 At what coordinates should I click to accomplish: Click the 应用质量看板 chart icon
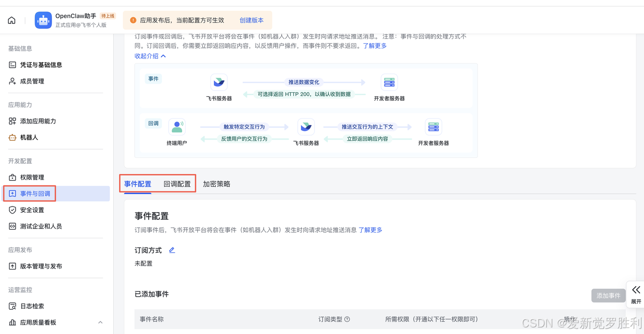pyautogui.click(x=13, y=322)
